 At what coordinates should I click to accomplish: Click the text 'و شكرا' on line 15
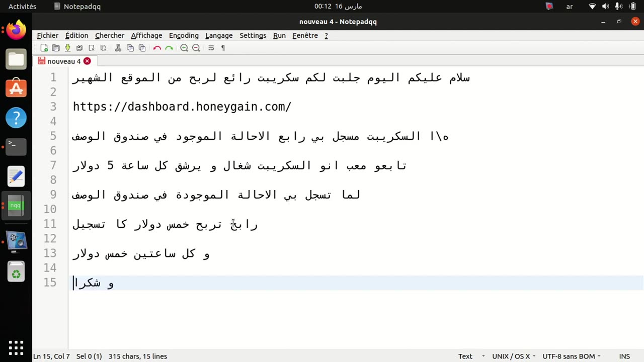[94, 283]
